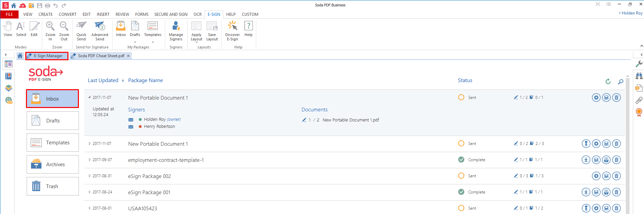This screenshot has height=214, width=644.
Task: Click the Manage Signers icon
Action: (x=176, y=31)
